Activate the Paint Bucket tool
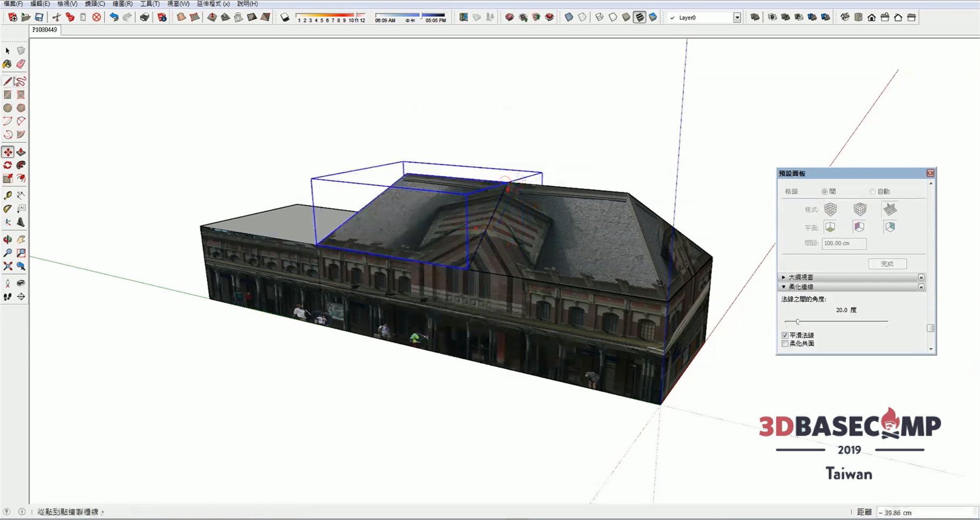Image resolution: width=980 pixels, height=520 pixels. (8, 64)
